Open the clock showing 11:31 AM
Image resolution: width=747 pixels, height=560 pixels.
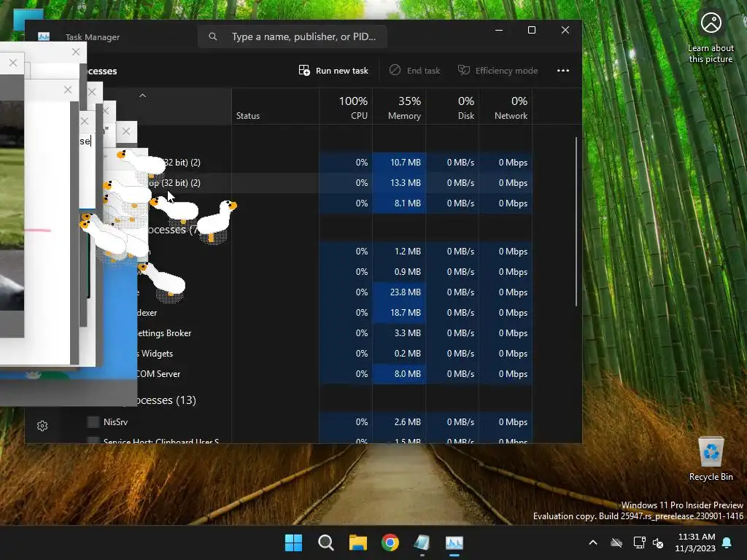[695, 542]
